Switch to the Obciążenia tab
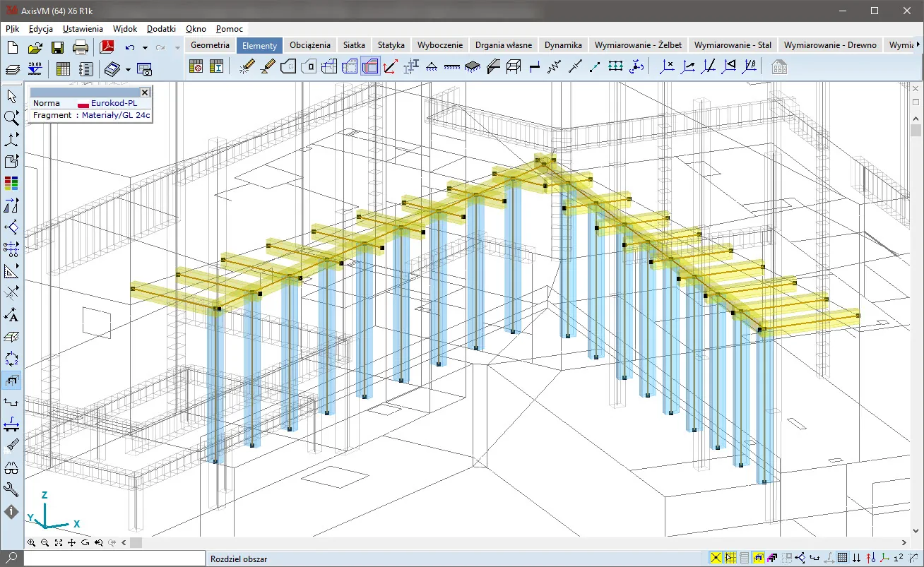The image size is (924, 567). point(309,45)
